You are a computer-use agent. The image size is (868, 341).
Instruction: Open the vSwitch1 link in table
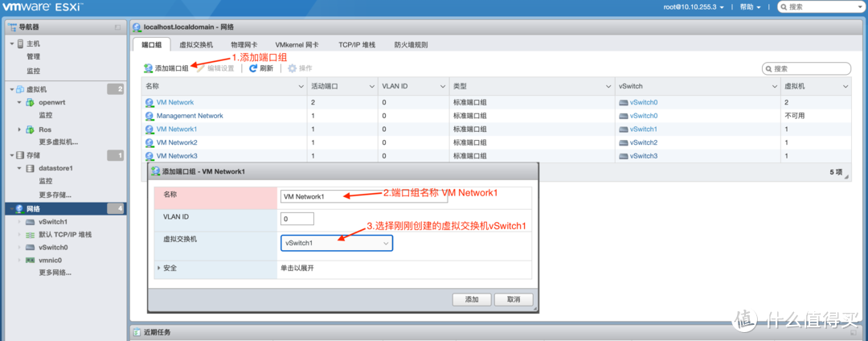(x=643, y=129)
